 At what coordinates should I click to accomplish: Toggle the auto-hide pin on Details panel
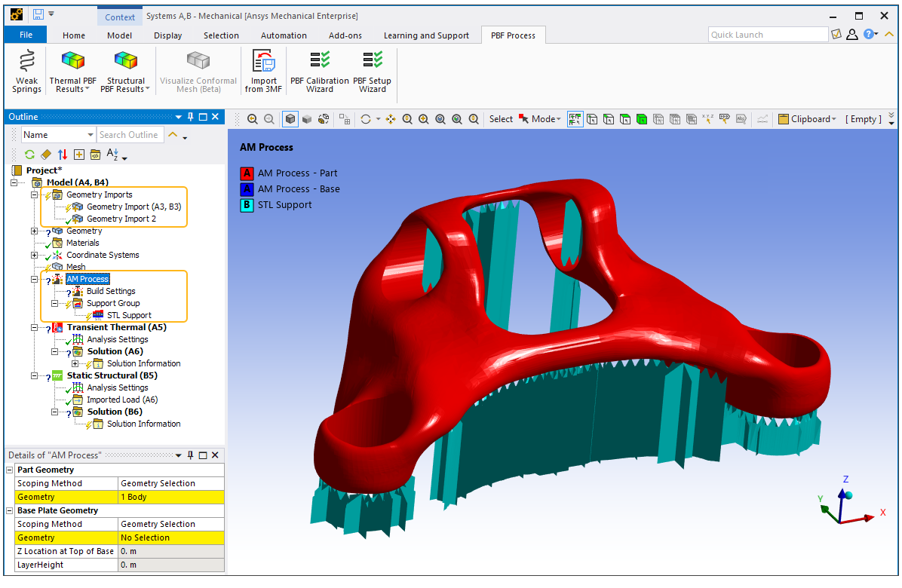[x=191, y=455]
